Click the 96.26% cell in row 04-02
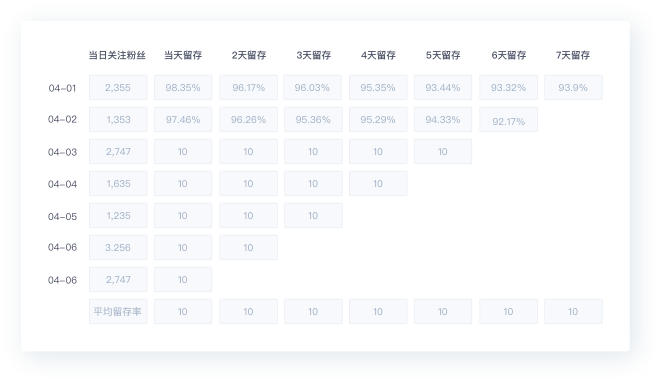This screenshot has height=382, width=660. click(248, 119)
